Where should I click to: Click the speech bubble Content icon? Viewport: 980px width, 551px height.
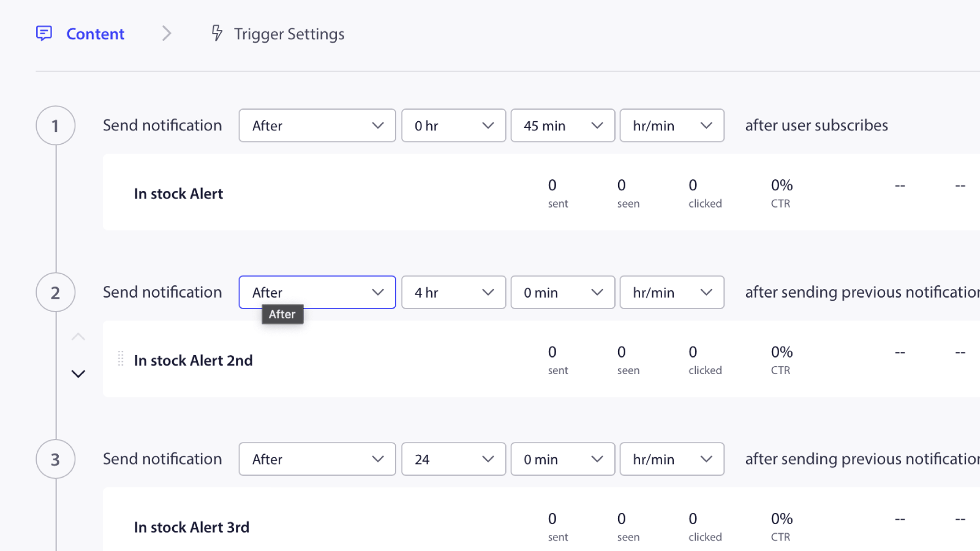pos(43,34)
